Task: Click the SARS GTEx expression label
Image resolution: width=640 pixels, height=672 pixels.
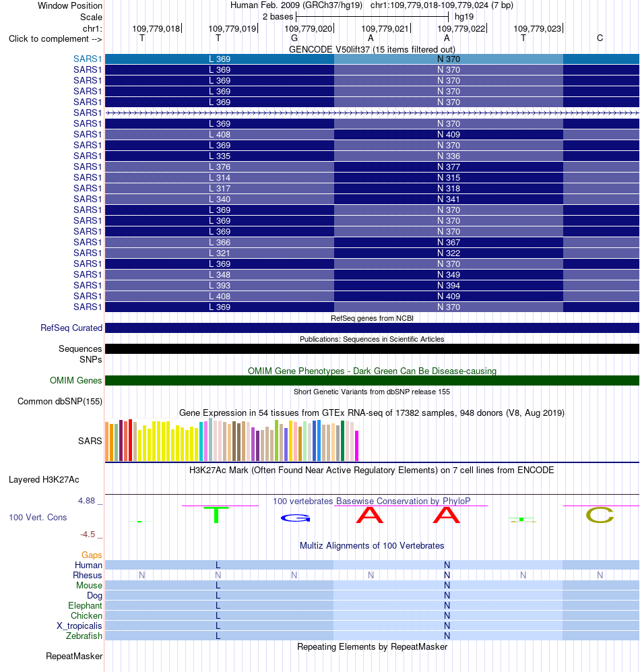Action: (90, 441)
